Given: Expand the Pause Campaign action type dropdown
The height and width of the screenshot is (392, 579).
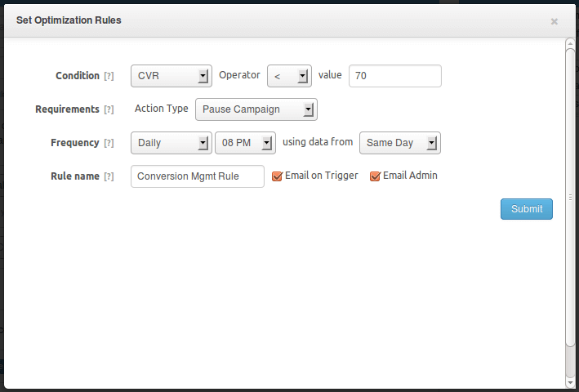Looking at the screenshot, I should tap(256, 109).
